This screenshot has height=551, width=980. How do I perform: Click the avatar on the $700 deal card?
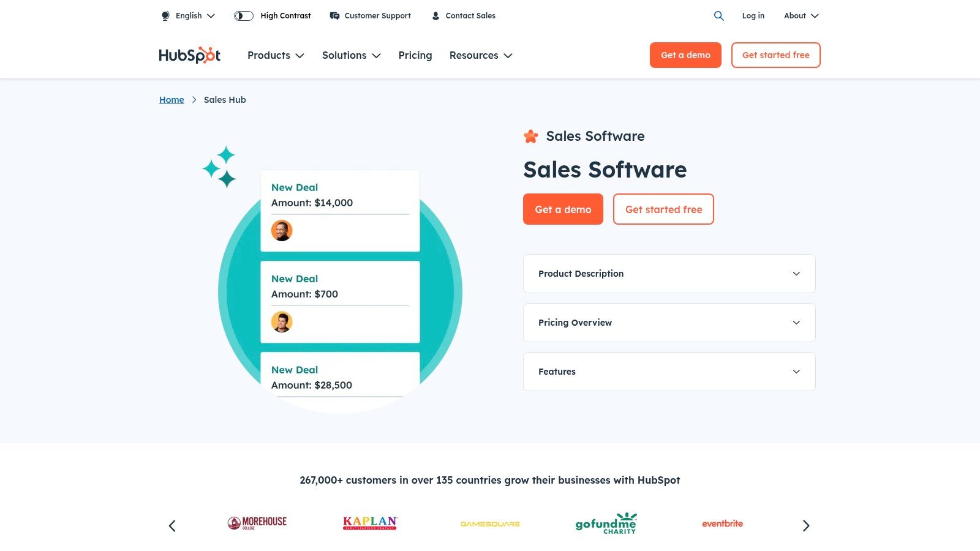click(x=282, y=322)
